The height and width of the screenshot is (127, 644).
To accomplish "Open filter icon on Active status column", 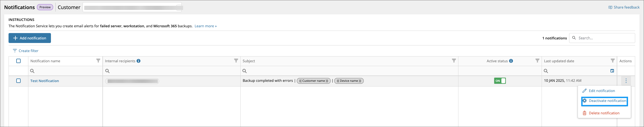I will [537, 61].
